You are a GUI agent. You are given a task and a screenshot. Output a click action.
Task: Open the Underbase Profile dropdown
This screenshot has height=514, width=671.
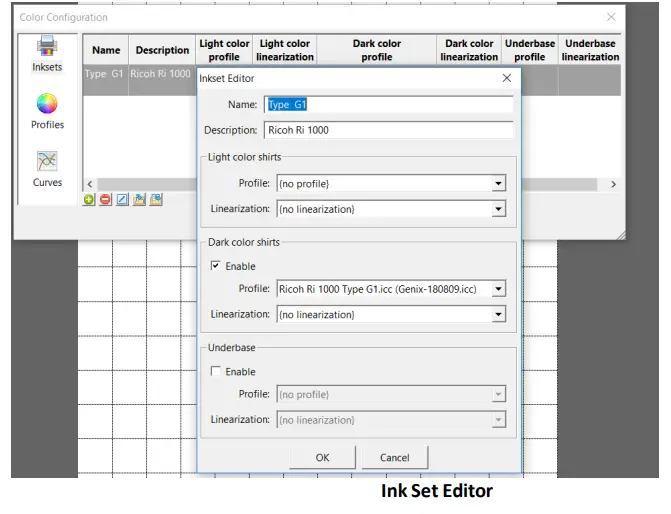tap(498, 394)
